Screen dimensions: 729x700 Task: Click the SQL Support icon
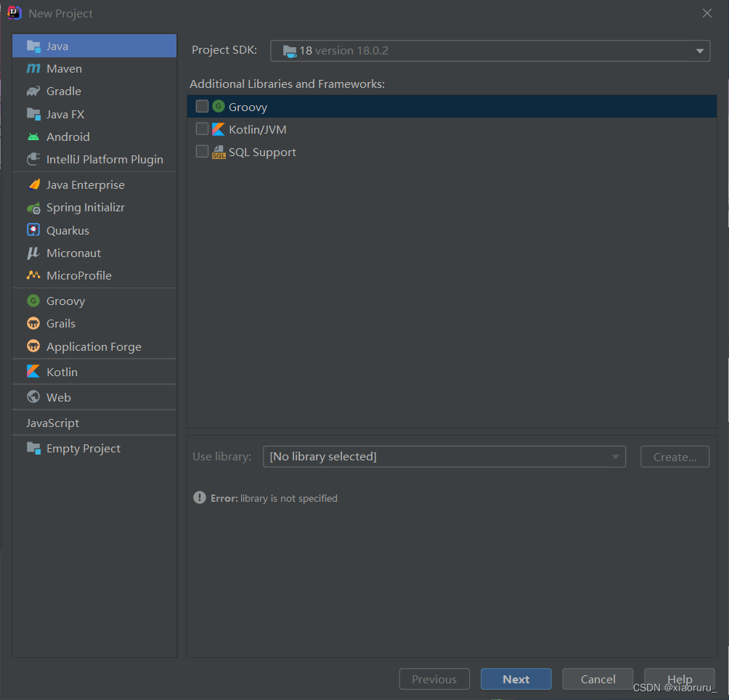coord(219,152)
